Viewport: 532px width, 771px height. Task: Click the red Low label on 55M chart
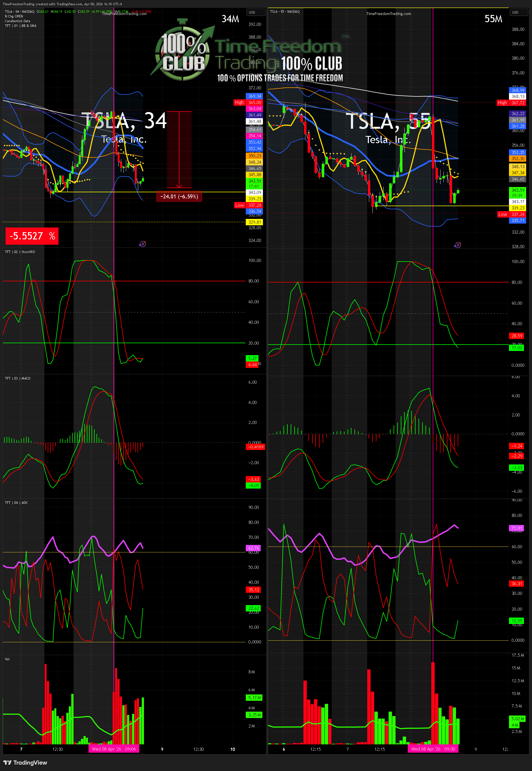coord(502,214)
